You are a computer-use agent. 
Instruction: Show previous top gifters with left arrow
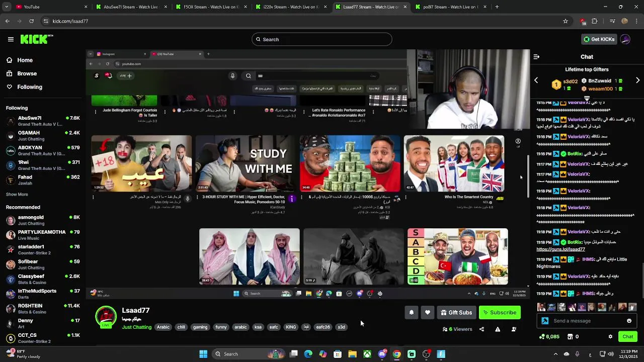(x=536, y=80)
